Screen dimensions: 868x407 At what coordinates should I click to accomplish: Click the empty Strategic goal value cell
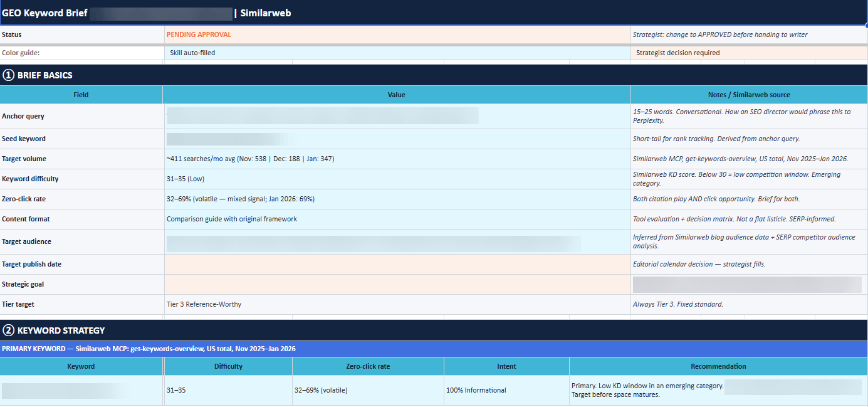[397, 284]
